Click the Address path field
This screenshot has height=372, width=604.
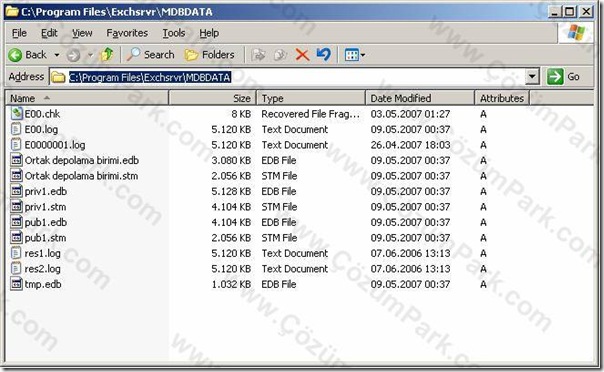tap(288, 77)
